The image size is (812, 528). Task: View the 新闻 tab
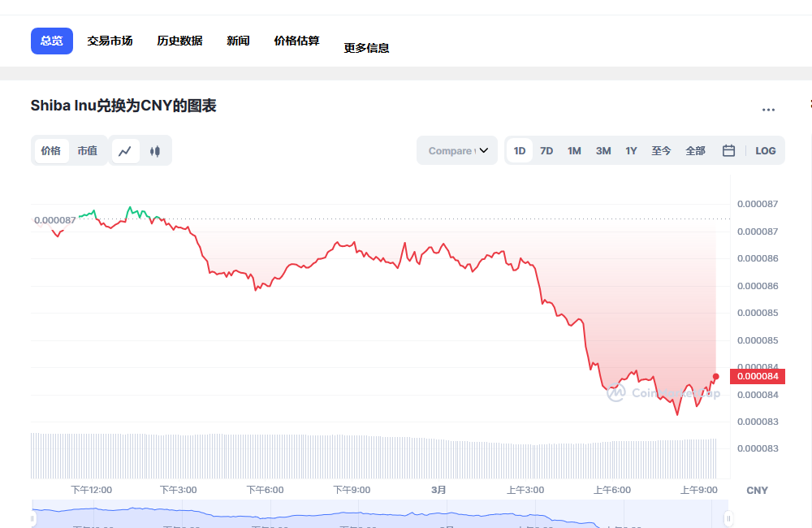(238, 41)
